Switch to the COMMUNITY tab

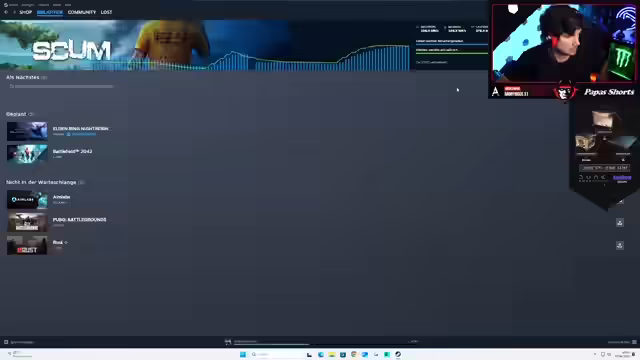82,12
